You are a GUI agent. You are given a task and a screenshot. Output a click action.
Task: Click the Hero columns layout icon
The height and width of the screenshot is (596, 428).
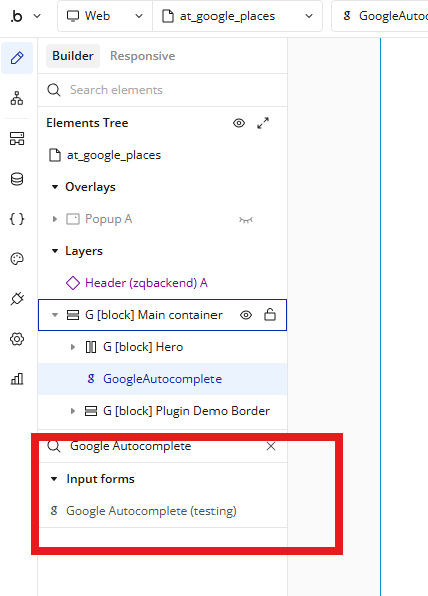pyautogui.click(x=91, y=347)
